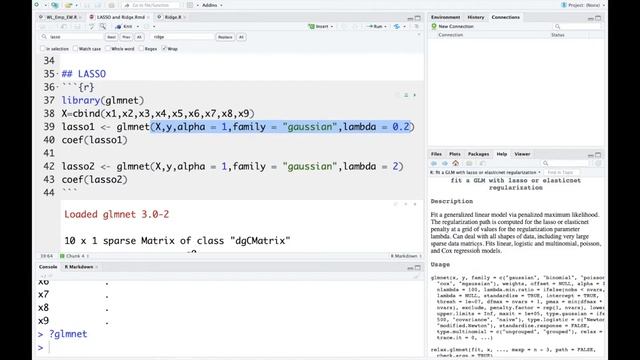Screen dimensions: 640x360
Task: Open the History tab
Action: pos(476,17)
